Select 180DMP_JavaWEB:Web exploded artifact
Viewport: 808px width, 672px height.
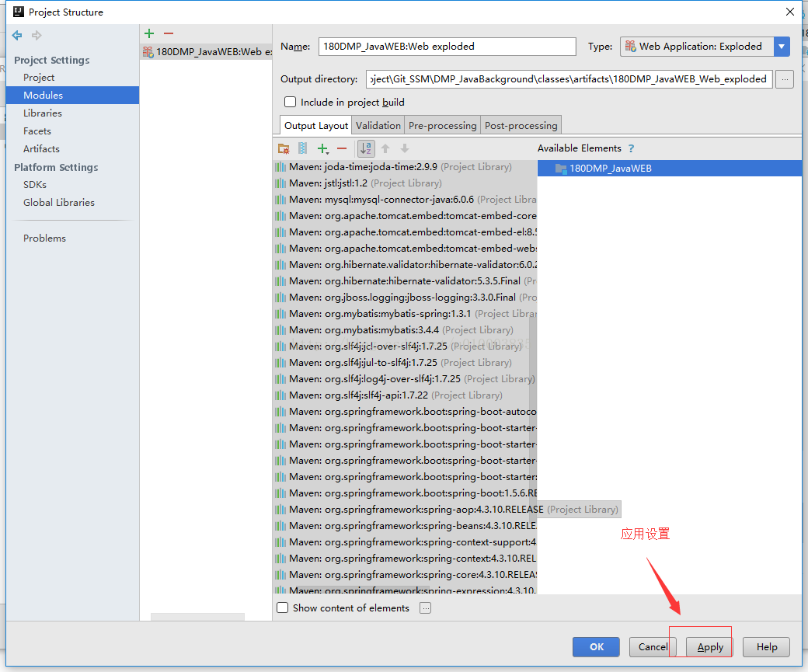click(206, 51)
